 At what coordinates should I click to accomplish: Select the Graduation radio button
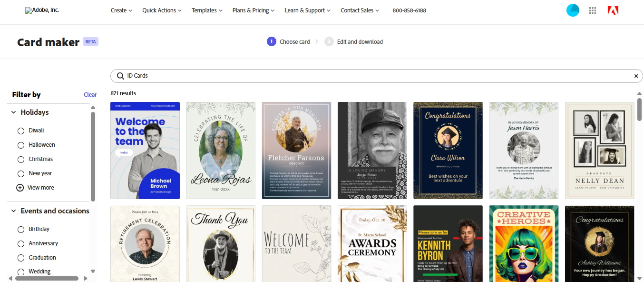coord(20,258)
